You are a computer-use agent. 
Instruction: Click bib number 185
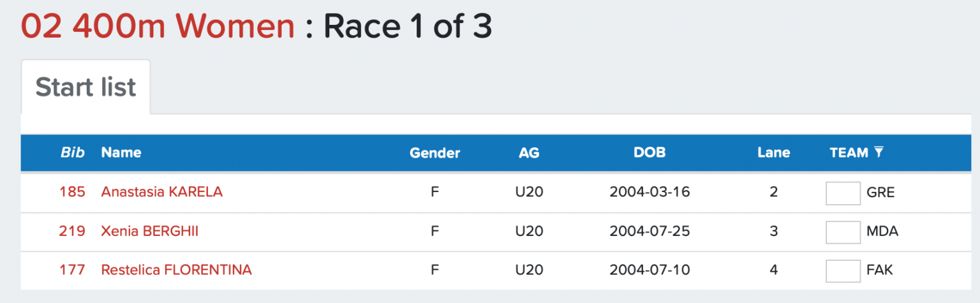pos(72,192)
